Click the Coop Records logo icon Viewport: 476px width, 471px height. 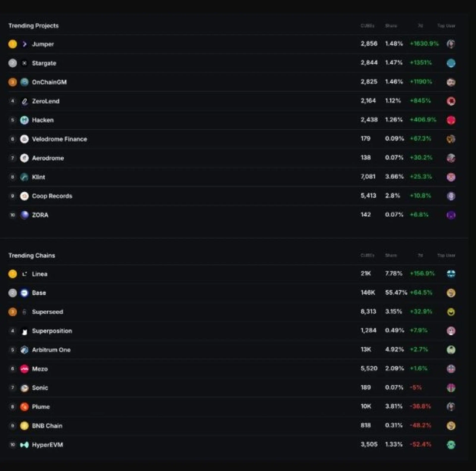click(x=24, y=196)
